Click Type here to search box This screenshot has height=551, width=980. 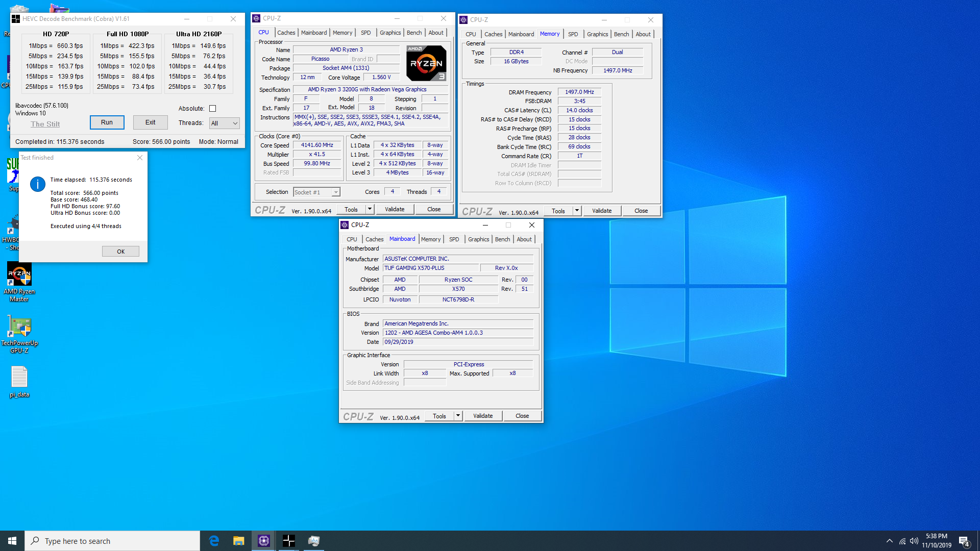pyautogui.click(x=112, y=541)
